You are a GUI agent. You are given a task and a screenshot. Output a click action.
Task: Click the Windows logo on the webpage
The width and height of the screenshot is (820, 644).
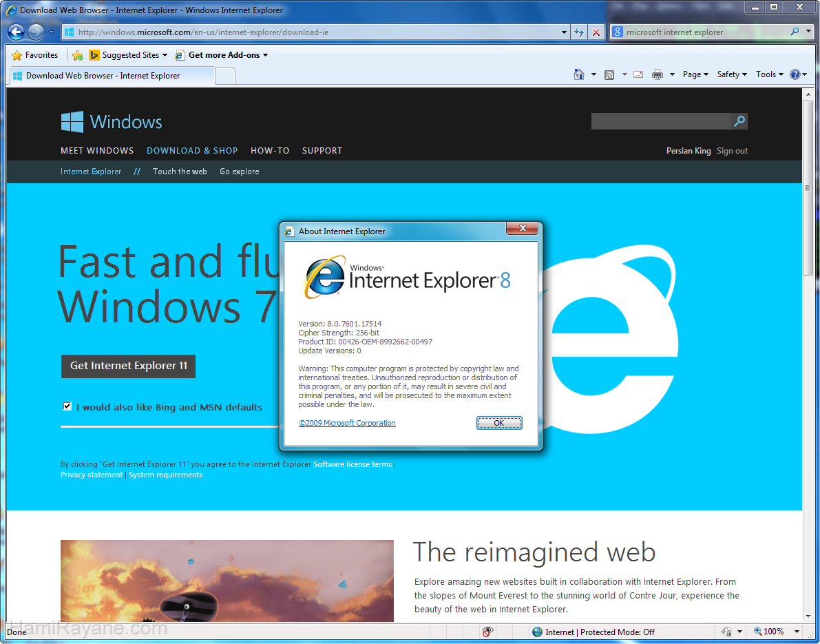tap(112, 122)
